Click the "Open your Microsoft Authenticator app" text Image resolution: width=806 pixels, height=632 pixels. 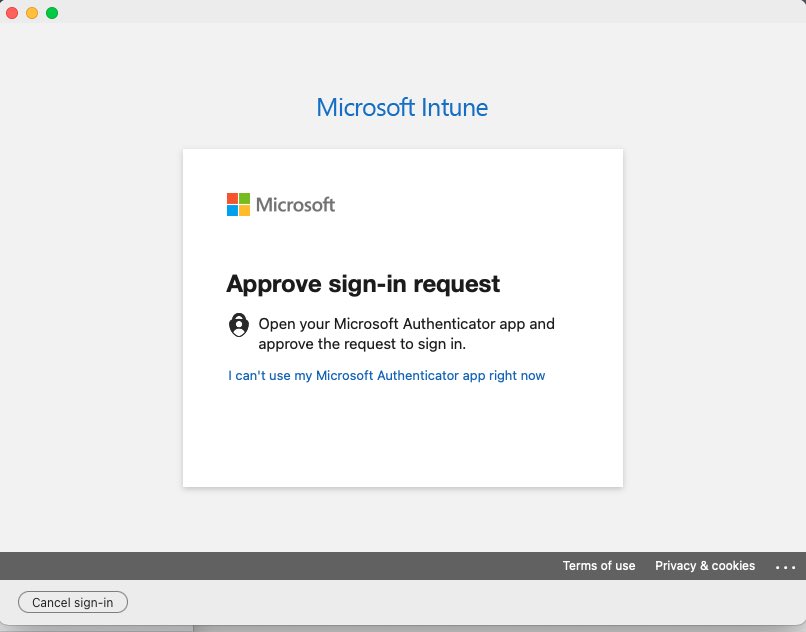(407, 334)
